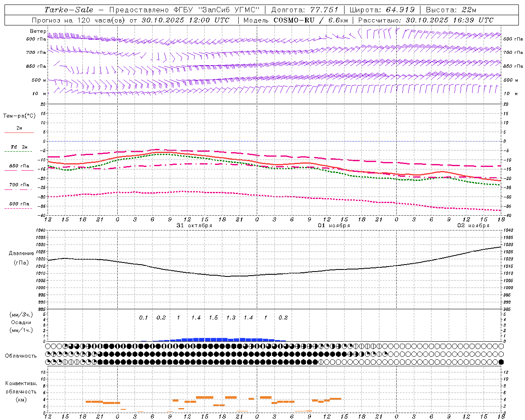
Task: Click the '(гПа)' pressure unit label
Action: [21, 262]
